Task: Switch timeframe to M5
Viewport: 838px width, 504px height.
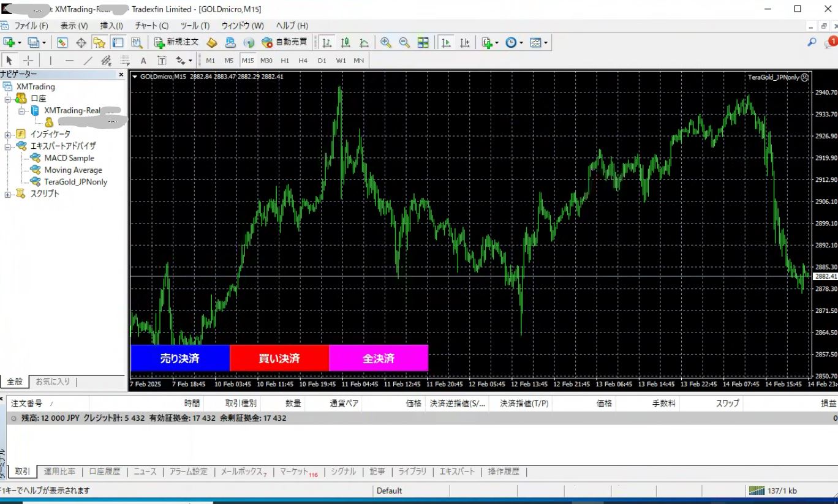Action: click(x=229, y=61)
